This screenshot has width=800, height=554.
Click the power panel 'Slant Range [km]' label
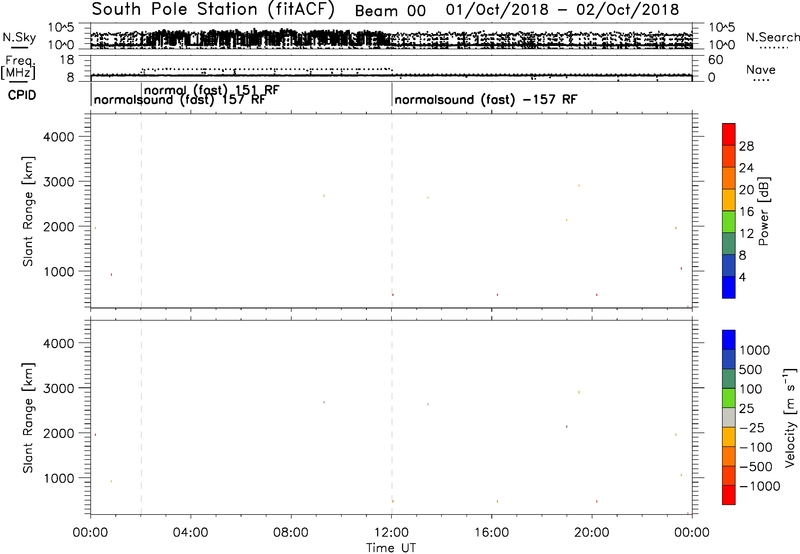28,211
